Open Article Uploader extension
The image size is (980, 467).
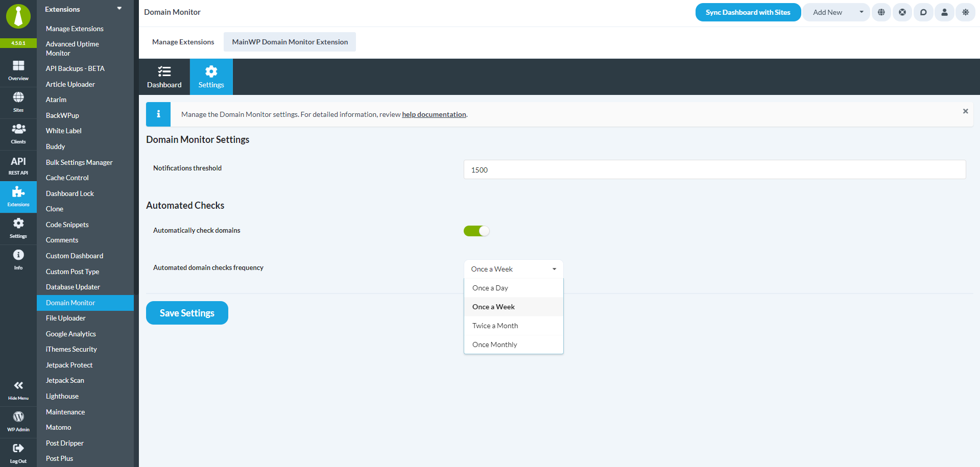(70, 84)
